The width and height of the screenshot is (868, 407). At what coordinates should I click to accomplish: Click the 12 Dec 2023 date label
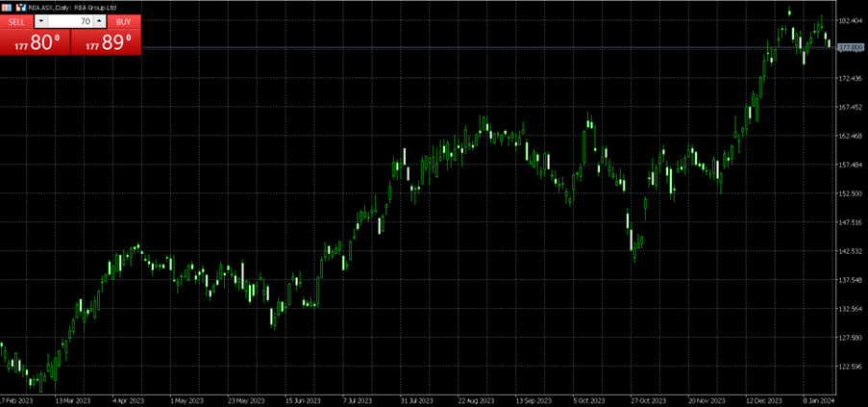(764, 400)
